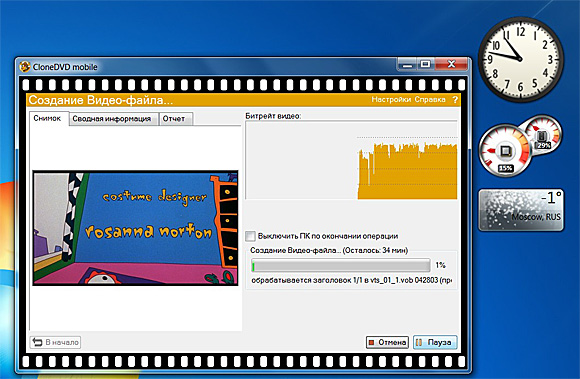Click the video preview snapshot frame
The height and width of the screenshot is (379, 580).
pyautogui.click(x=135, y=228)
